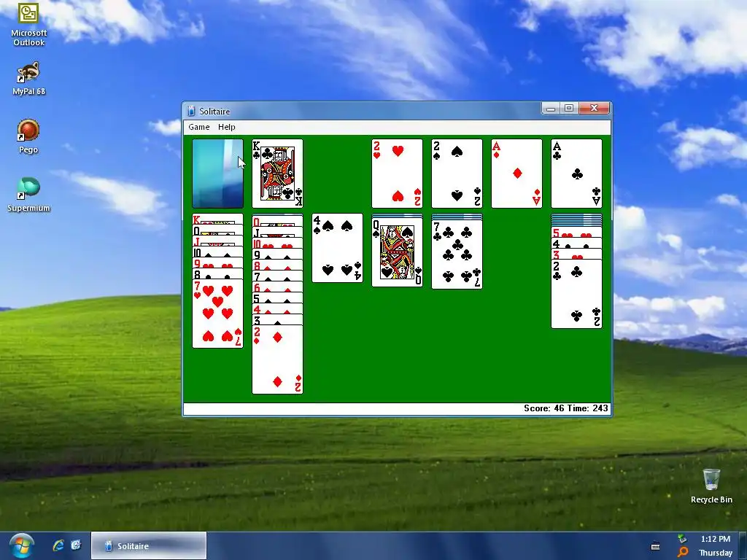
Task: Click the Solitaire title bar icon
Action: point(191,111)
